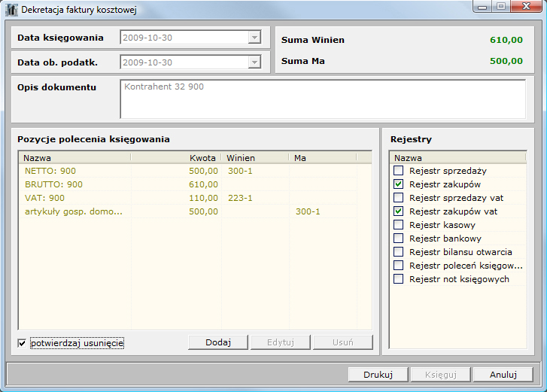Tick the Rejestr bankowy checkbox
The height and width of the screenshot is (392, 547).
pos(398,239)
